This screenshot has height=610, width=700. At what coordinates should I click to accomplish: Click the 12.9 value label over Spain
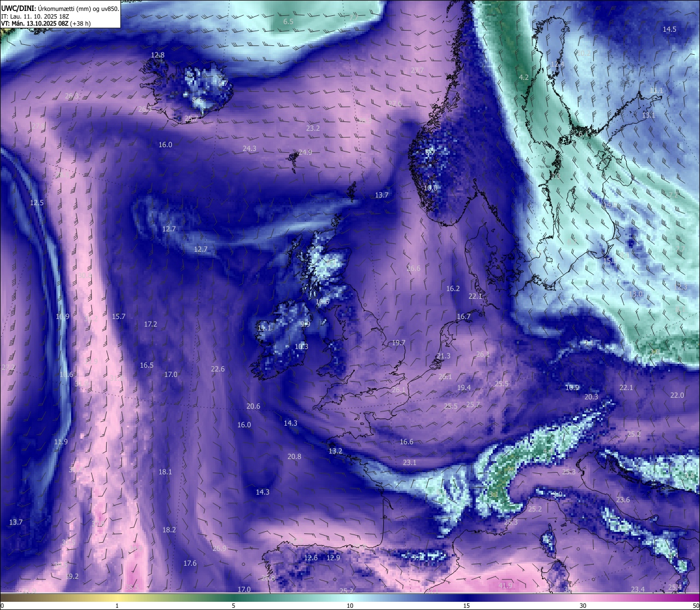[333, 557]
